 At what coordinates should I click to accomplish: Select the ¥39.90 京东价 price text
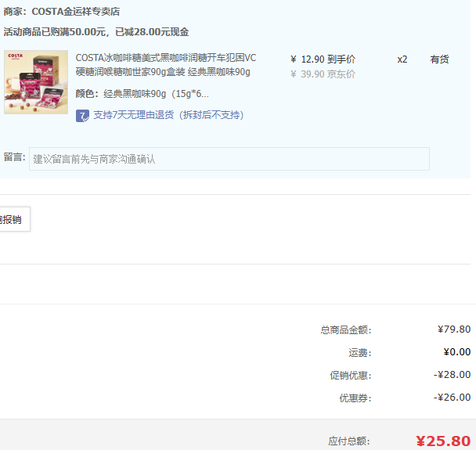coord(323,74)
